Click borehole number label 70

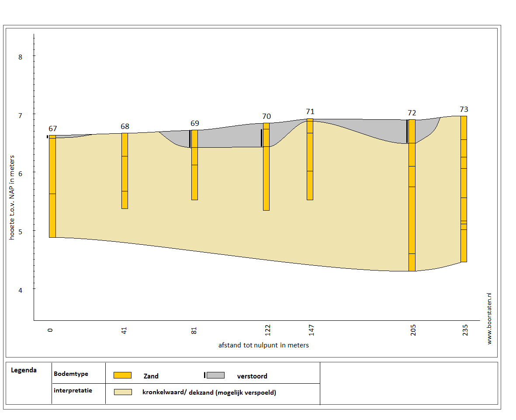click(x=267, y=117)
